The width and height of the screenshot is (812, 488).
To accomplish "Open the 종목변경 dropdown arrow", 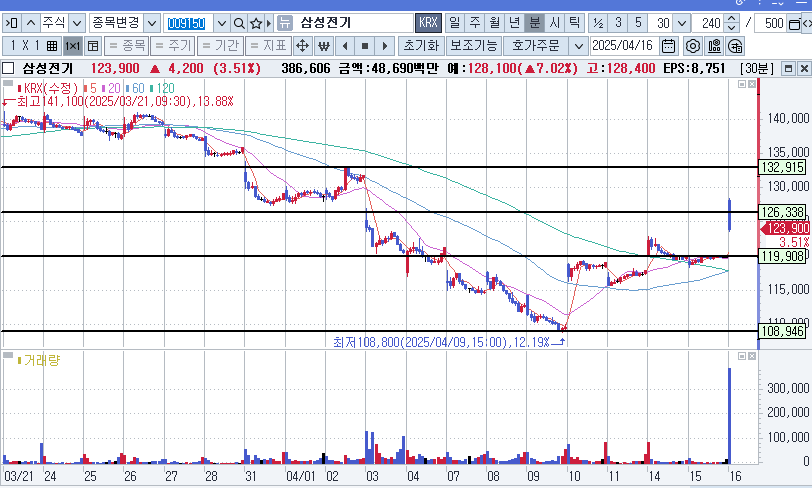I will click(x=151, y=23).
